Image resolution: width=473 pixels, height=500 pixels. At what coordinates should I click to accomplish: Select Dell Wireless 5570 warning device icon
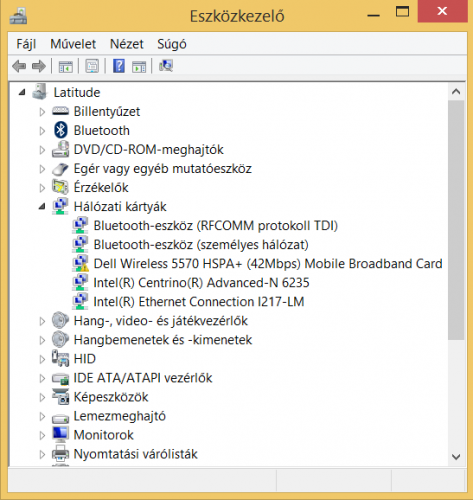pyautogui.click(x=80, y=263)
